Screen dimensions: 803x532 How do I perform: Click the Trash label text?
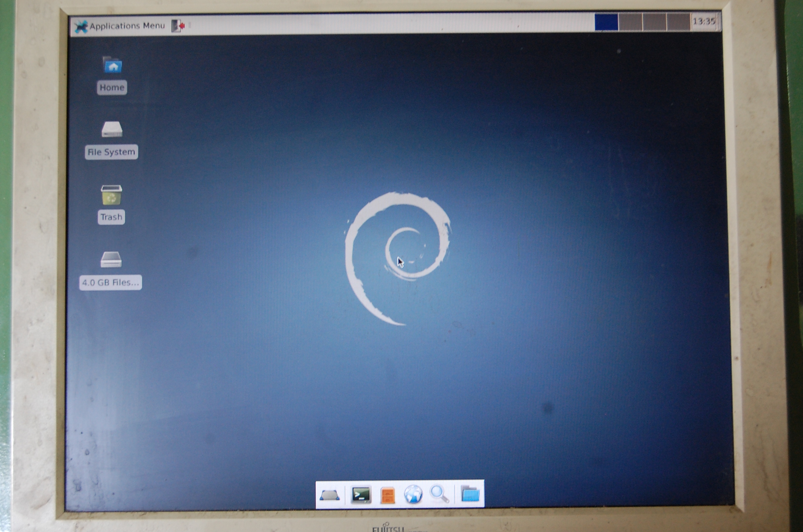click(x=111, y=217)
